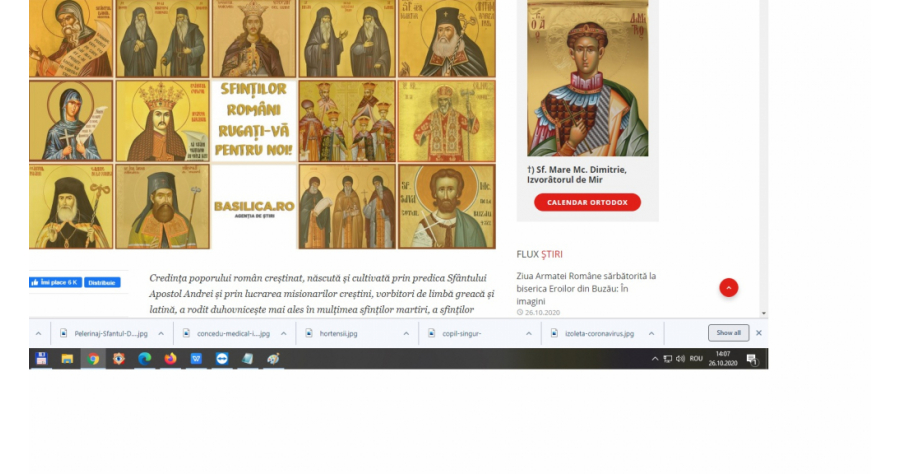Click the page scrollbar down arrow

764,313
